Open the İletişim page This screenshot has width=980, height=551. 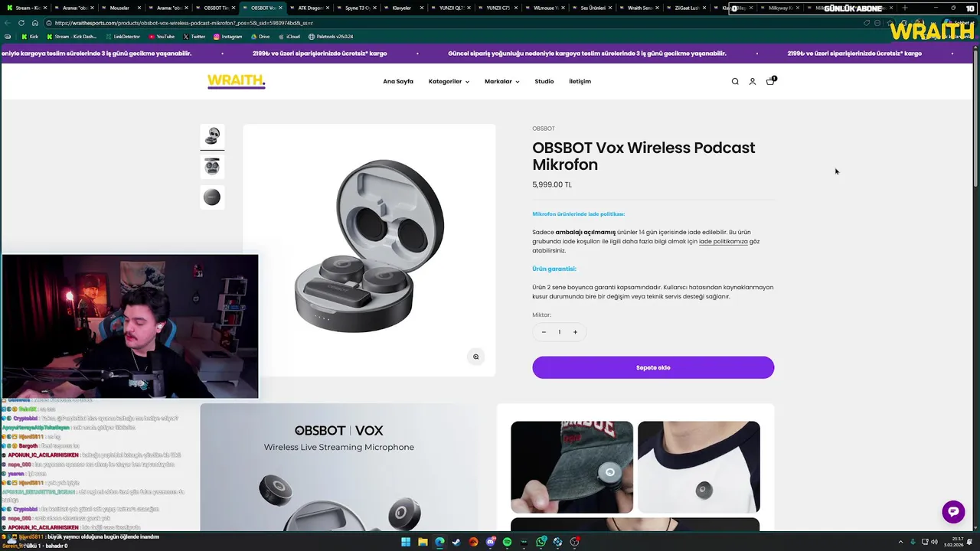coord(580,81)
